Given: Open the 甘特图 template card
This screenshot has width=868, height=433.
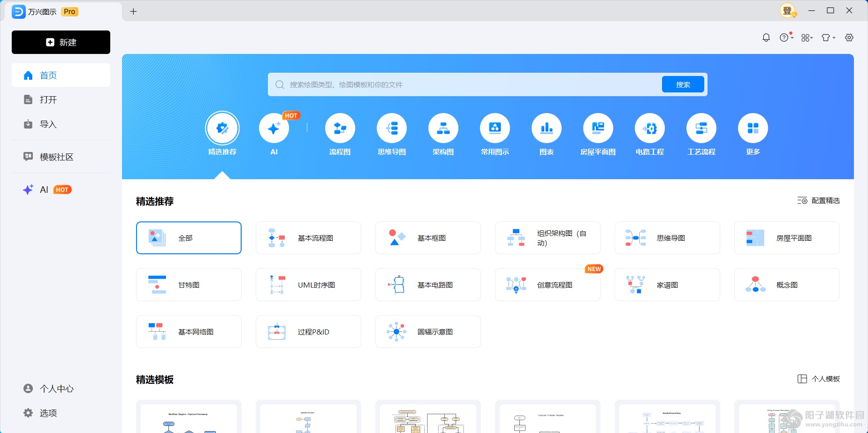Looking at the screenshot, I should (x=189, y=285).
